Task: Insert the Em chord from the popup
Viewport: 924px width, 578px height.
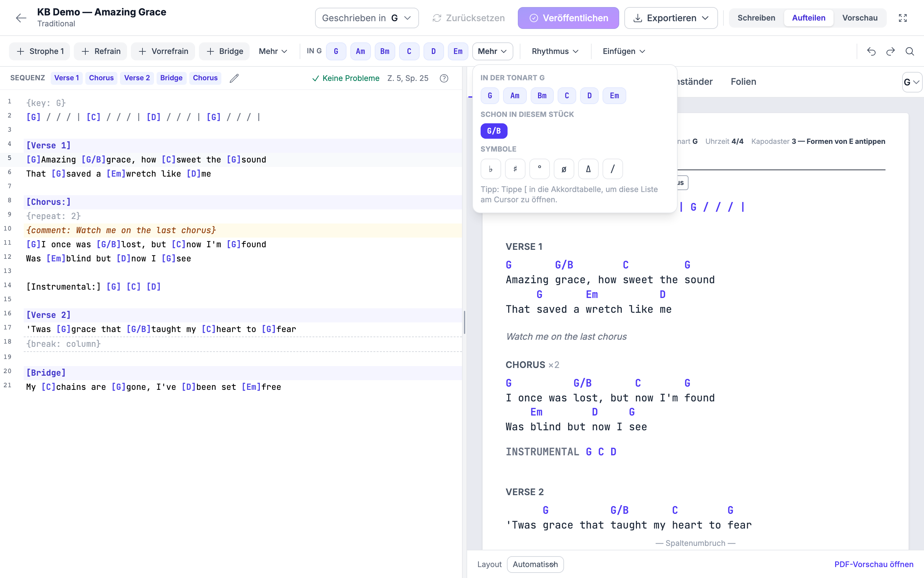Action: tap(614, 96)
